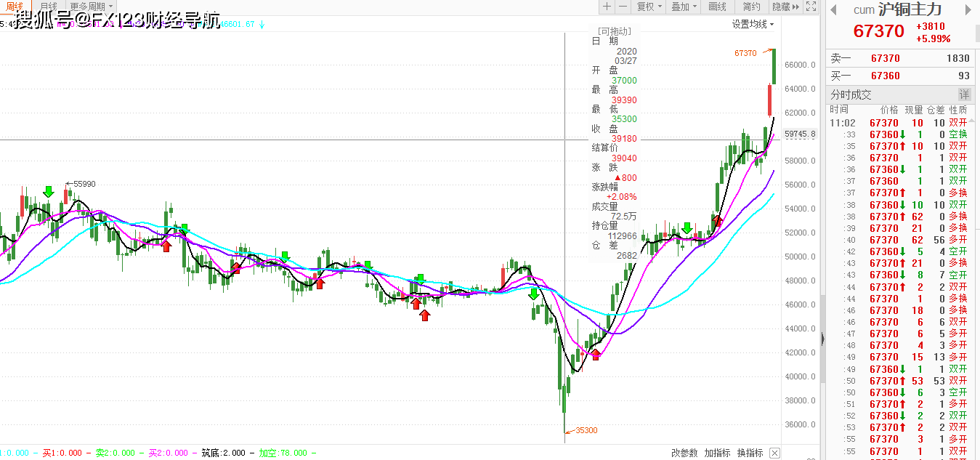Expand the 复权 adjustment dropdown

649,7
